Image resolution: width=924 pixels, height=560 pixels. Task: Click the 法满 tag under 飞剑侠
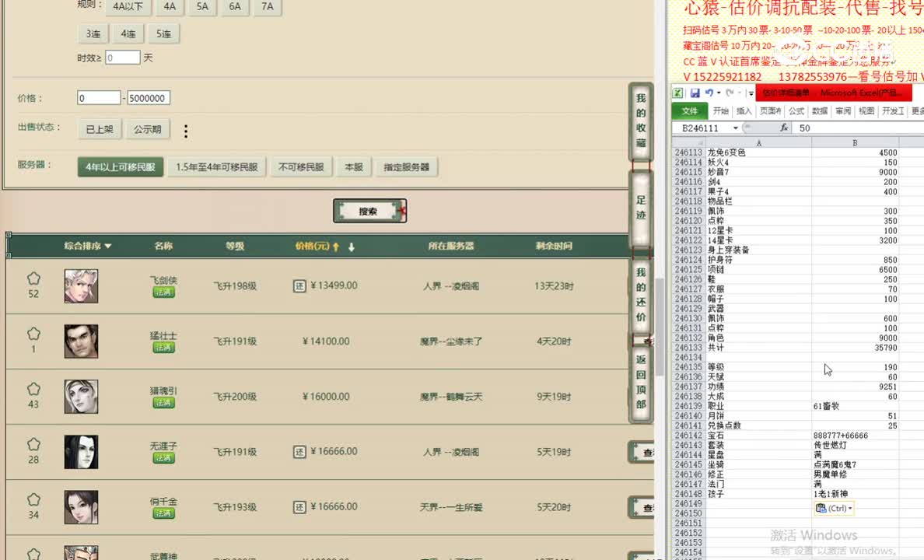coord(163,292)
